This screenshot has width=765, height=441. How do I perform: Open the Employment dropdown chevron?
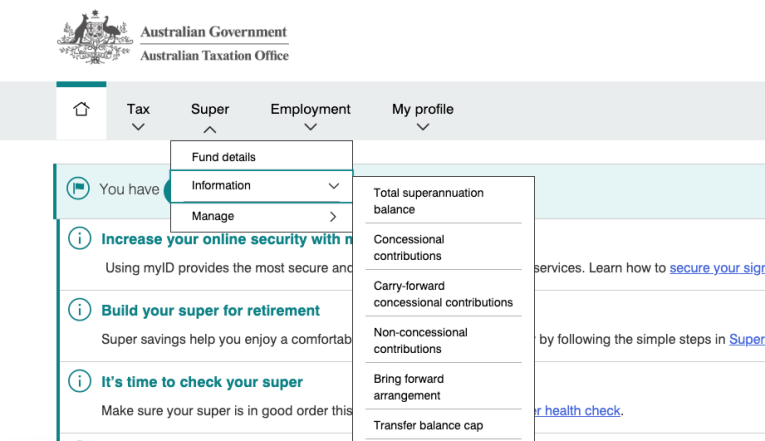pos(310,127)
